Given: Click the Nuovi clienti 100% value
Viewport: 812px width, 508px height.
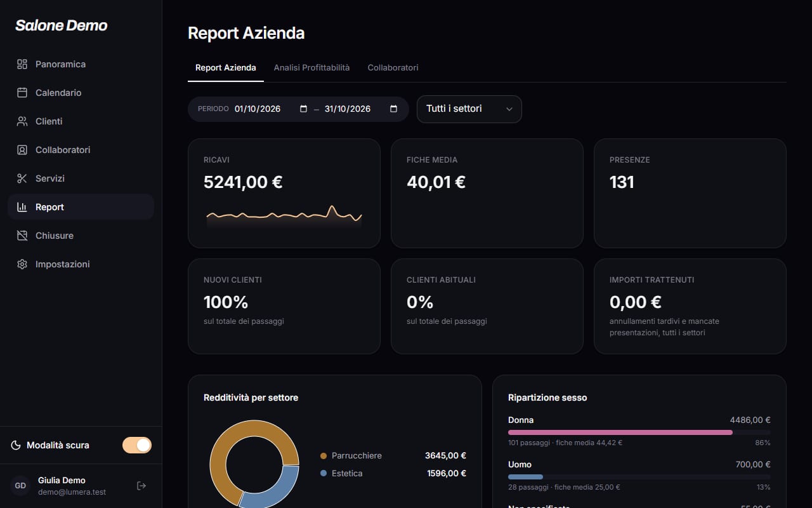Looking at the screenshot, I should tap(226, 302).
